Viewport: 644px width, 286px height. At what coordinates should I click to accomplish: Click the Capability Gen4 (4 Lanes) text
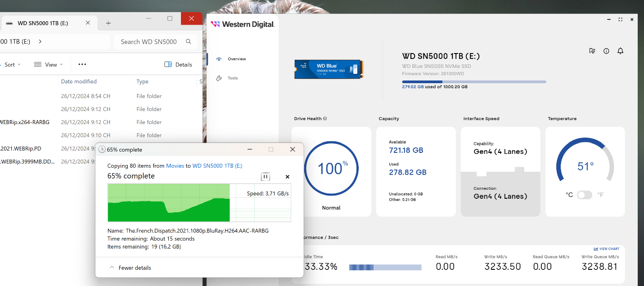(500, 152)
